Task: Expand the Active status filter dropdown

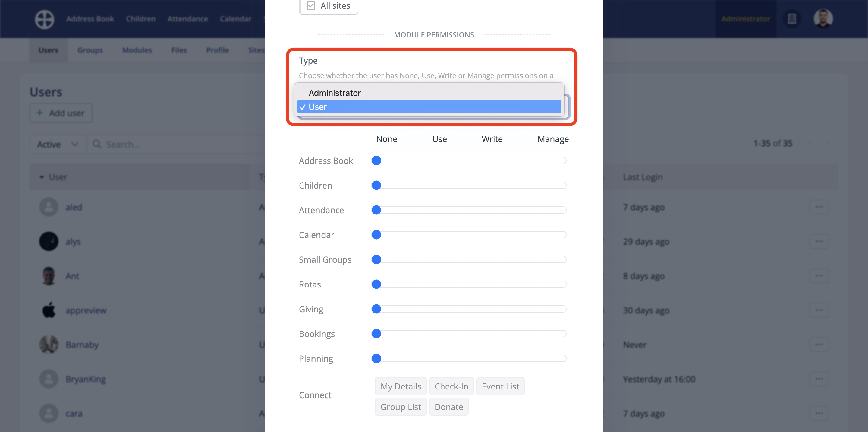Action: (x=58, y=144)
